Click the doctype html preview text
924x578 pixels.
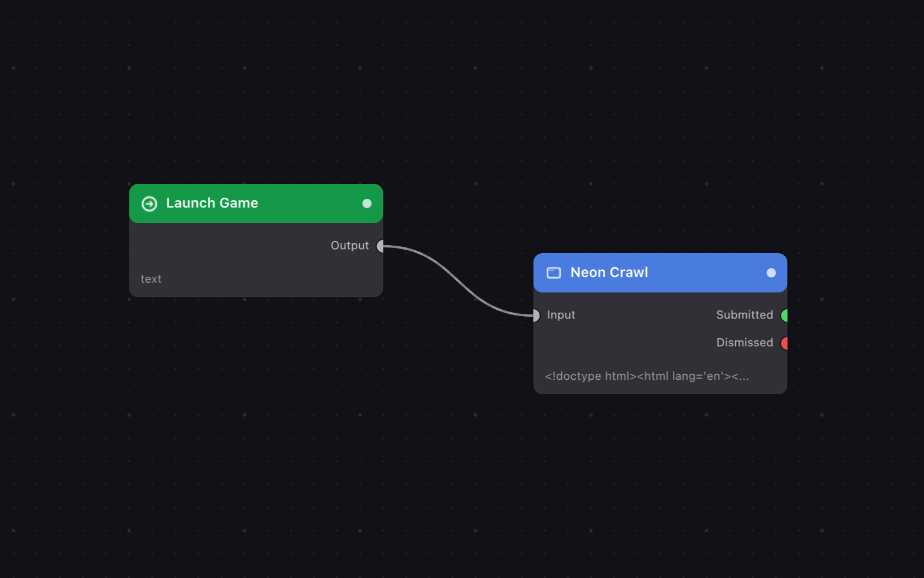coord(647,376)
